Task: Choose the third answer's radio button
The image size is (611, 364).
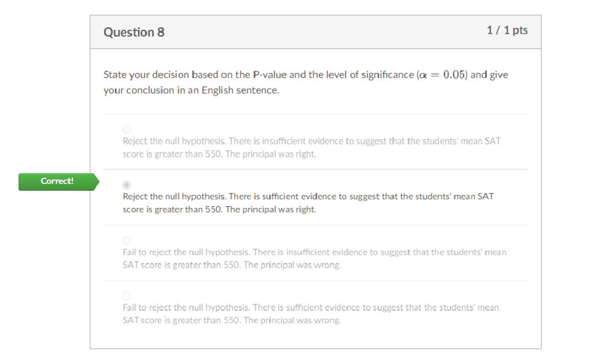Action: click(x=127, y=240)
